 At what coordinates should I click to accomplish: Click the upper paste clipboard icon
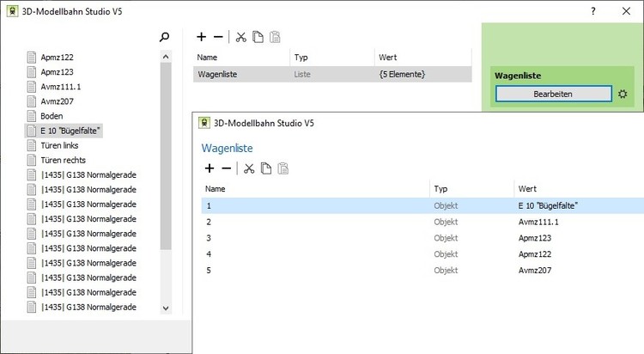coord(275,37)
